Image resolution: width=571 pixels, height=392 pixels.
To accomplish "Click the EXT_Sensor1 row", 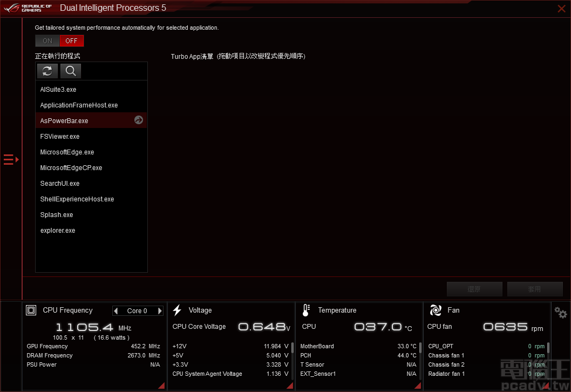I will point(358,374).
